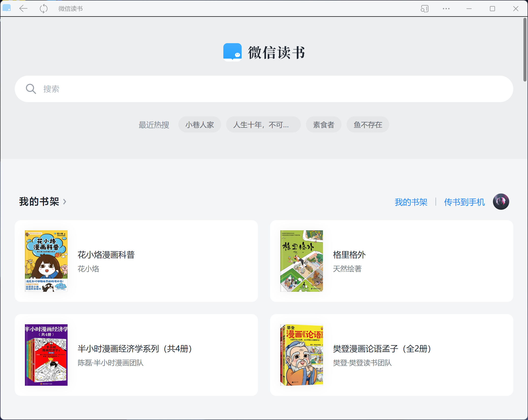Open the user avatar profile picture

pyautogui.click(x=501, y=202)
